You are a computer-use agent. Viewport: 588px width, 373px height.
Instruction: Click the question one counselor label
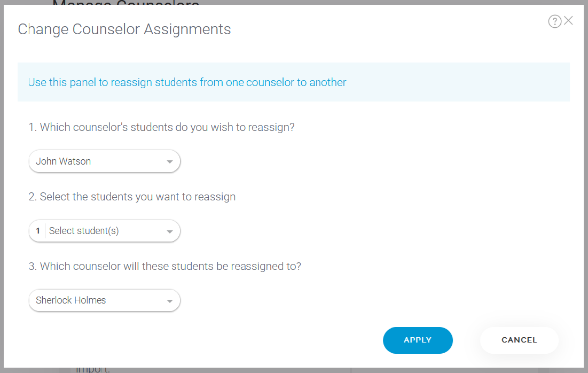(x=162, y=127)
